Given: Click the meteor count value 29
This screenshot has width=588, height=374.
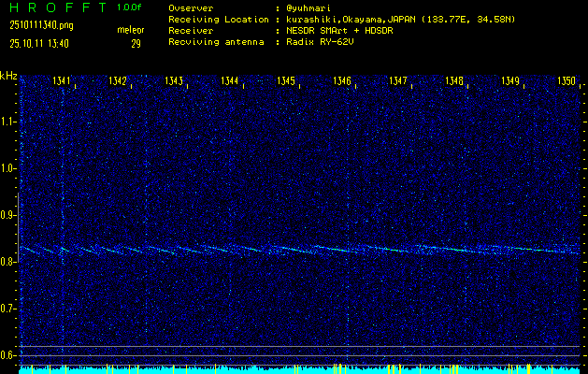Looking at the screenshot, I should 136,43.
